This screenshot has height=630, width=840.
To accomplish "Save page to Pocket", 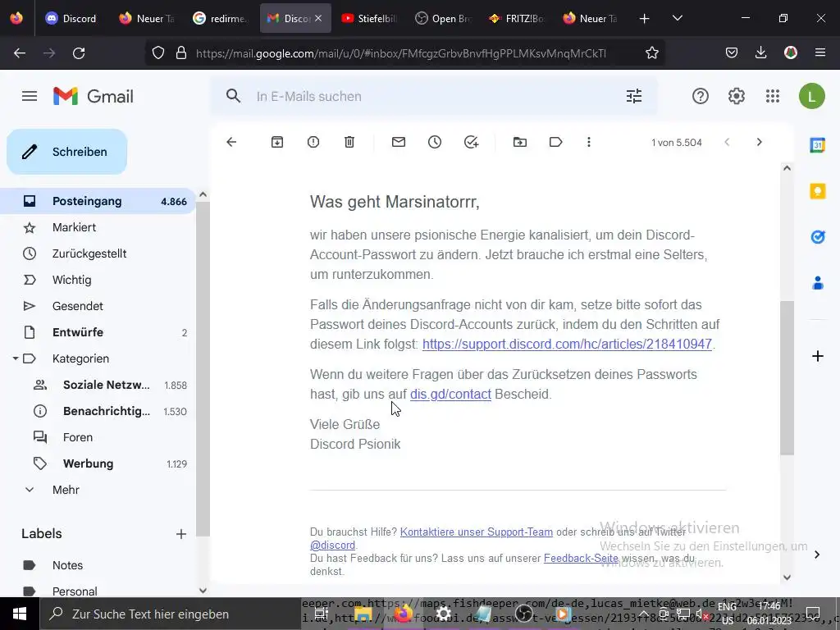I will point(731,52).
